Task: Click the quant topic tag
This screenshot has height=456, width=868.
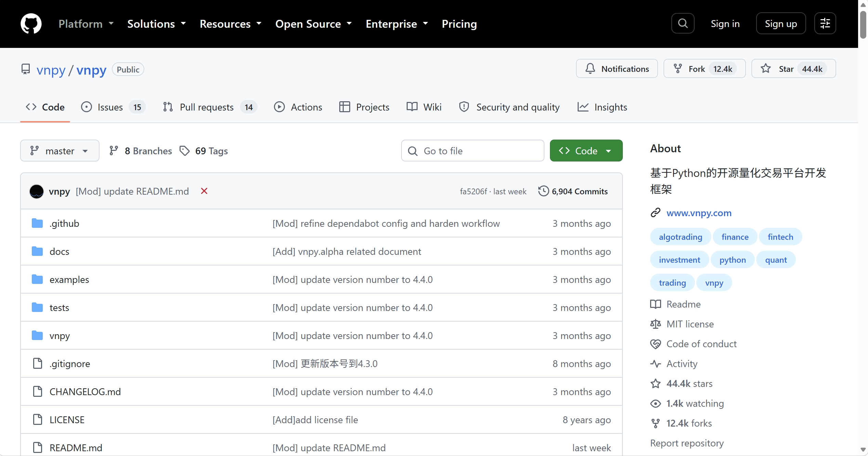Action: pyautogui.click(x=776, y=260)
